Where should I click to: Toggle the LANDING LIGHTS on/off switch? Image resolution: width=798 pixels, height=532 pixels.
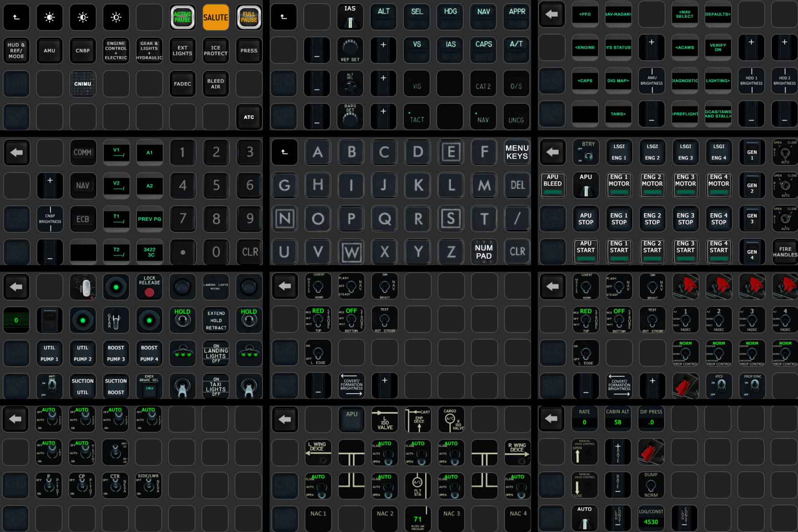pos(216,353)
